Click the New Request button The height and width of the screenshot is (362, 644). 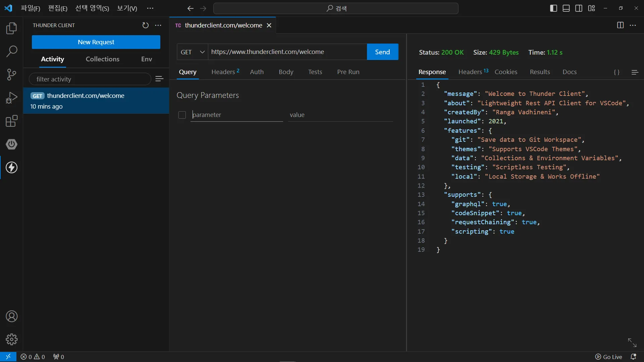tap(96, 42)
